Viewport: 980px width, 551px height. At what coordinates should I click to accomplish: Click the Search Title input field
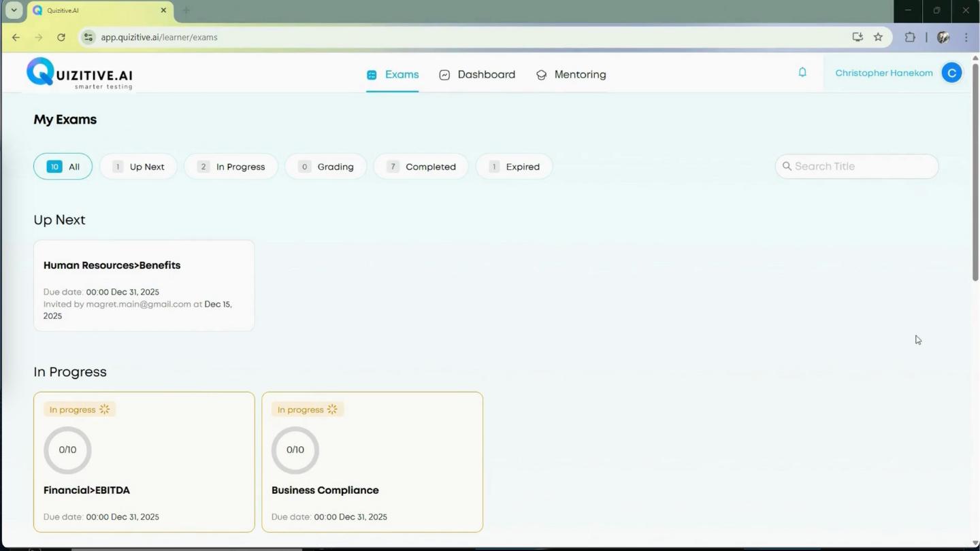coord(857,166)
